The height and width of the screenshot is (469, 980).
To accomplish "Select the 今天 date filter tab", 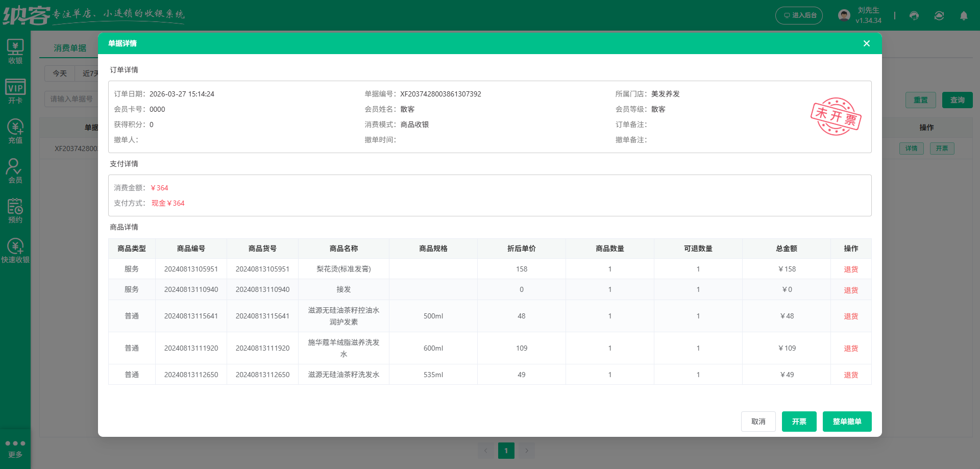I will point(59,73).
